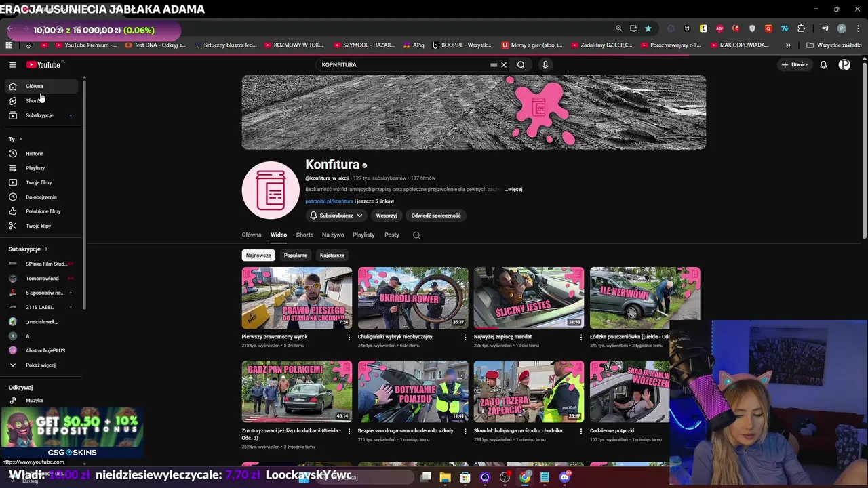Image resolution: width=868 pixels, height=488 pixels.
Task: Click Odwiedź społeczność button
Action: 436,216
